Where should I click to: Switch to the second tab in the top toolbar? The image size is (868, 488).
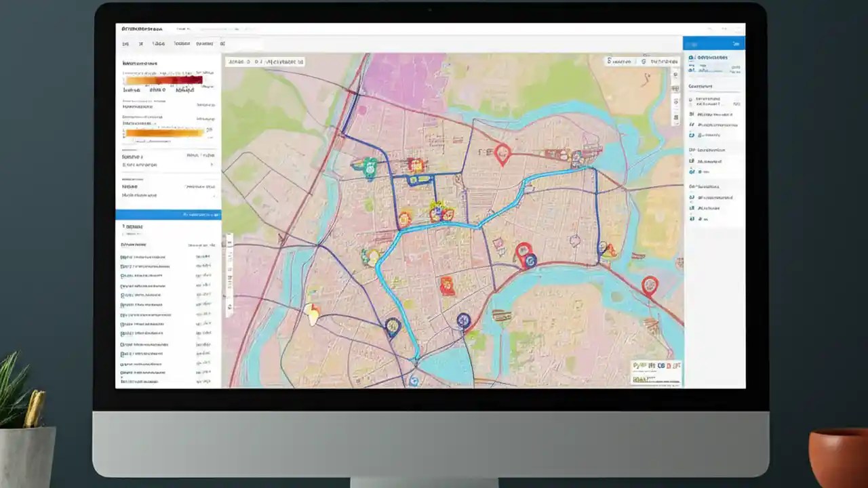[x=140, y=43]
